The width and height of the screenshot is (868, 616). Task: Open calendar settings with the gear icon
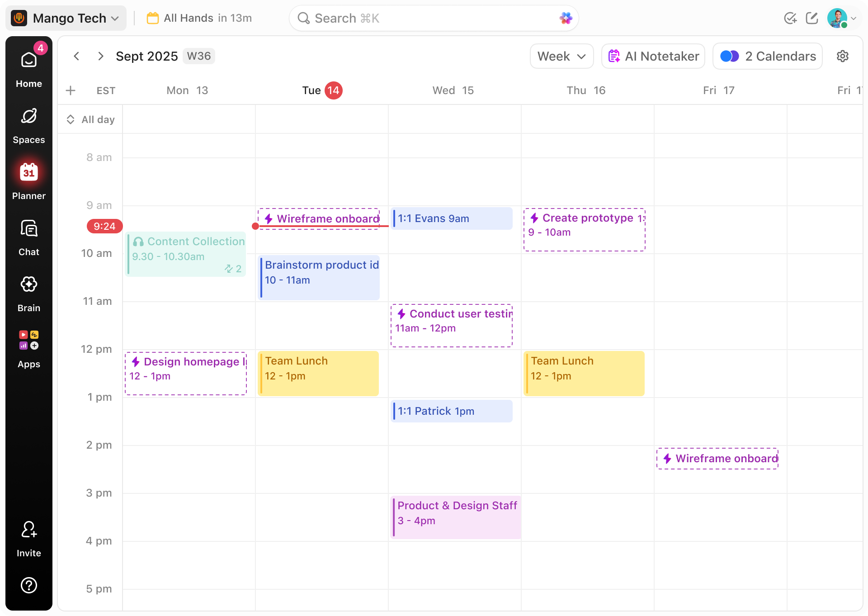coord(843,56)
